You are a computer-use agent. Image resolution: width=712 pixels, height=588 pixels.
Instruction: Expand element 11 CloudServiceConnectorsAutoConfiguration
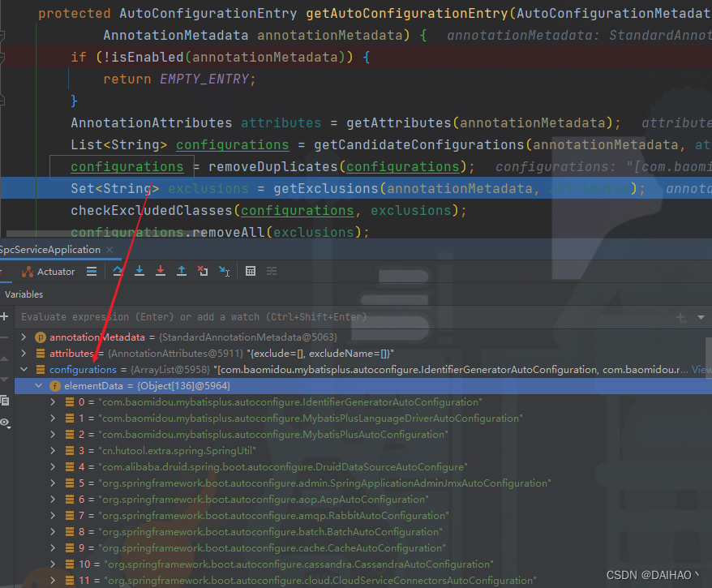tap(54, 580)
